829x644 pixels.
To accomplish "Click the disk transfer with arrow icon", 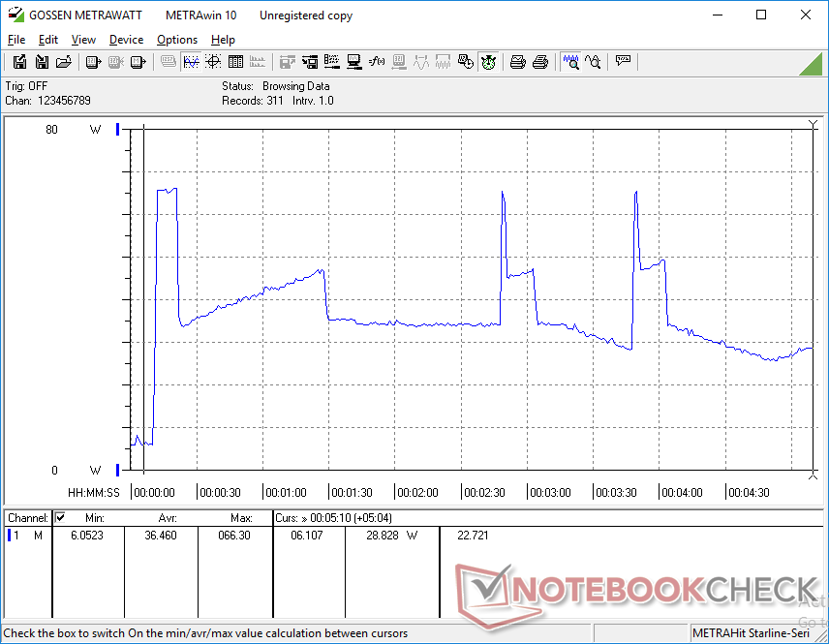I will coord(310,62).
